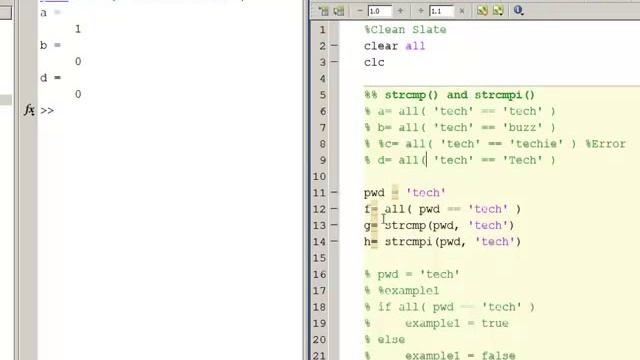Viewport: 640px width, 360px height.
Task: Click the commented line '% a= all(...'
Action: click(x=460, y=111)
